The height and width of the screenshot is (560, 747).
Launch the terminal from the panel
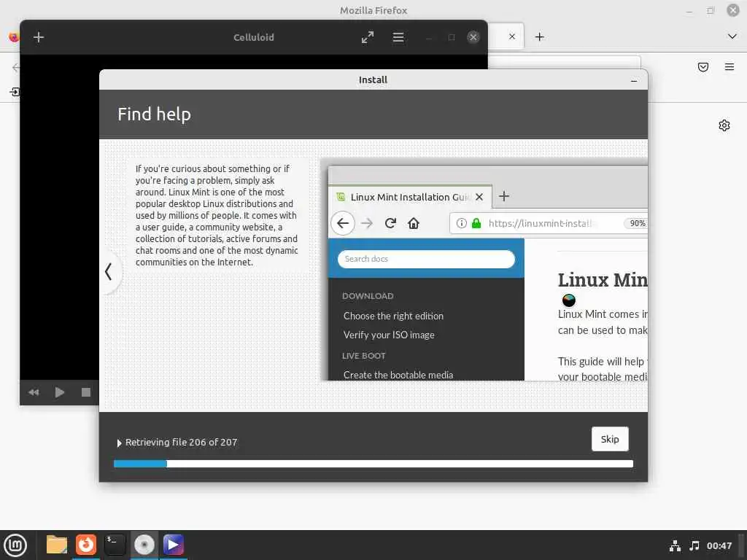(115, 545)
